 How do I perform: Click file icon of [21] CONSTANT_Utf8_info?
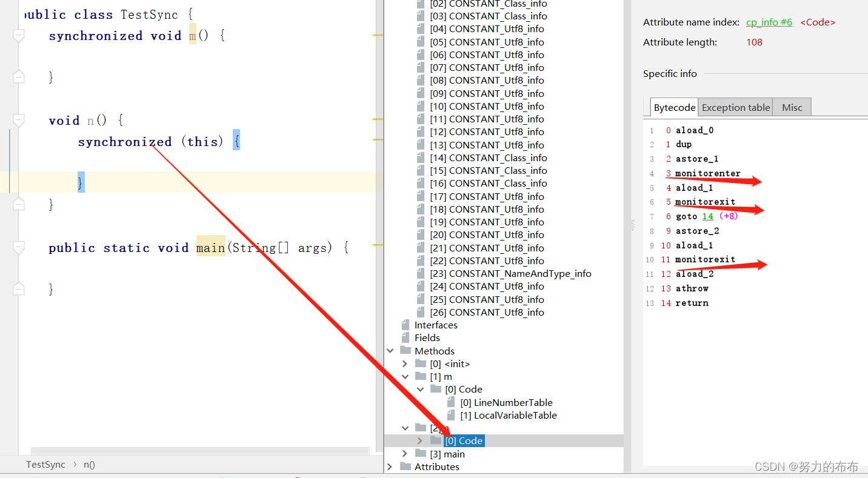tap(421, 248)
